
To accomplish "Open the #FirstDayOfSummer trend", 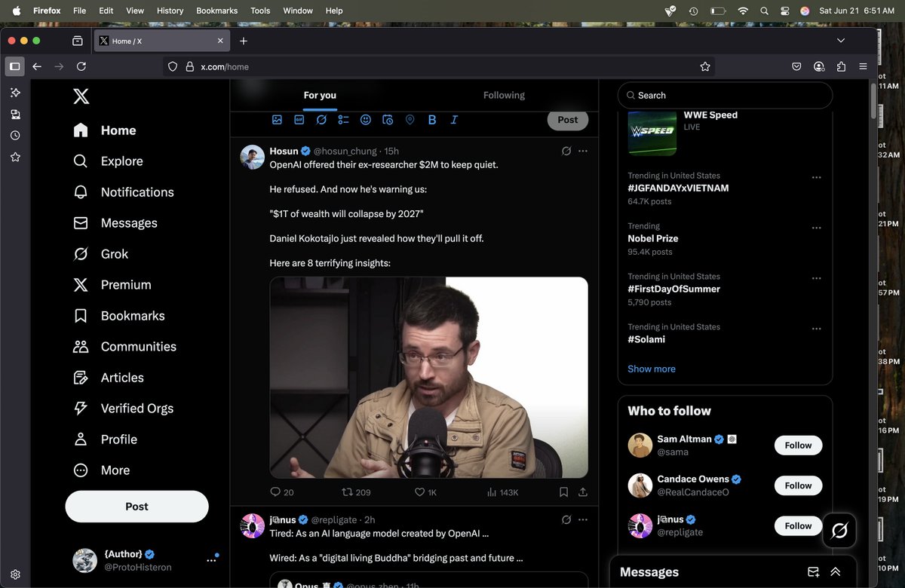I will pyautogui.click(x=673, y=289).
